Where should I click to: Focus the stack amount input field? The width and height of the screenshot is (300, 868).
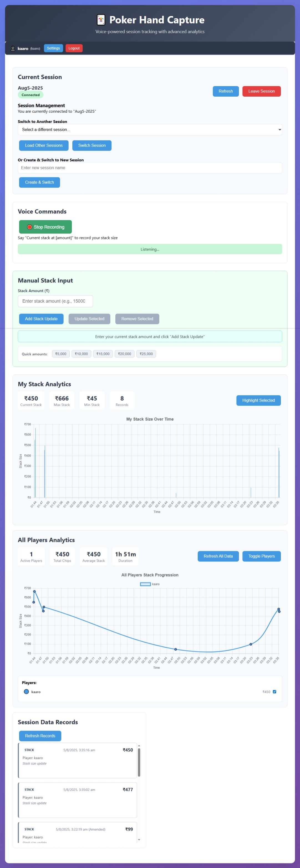pyautogui.click(x=55, y=301)
